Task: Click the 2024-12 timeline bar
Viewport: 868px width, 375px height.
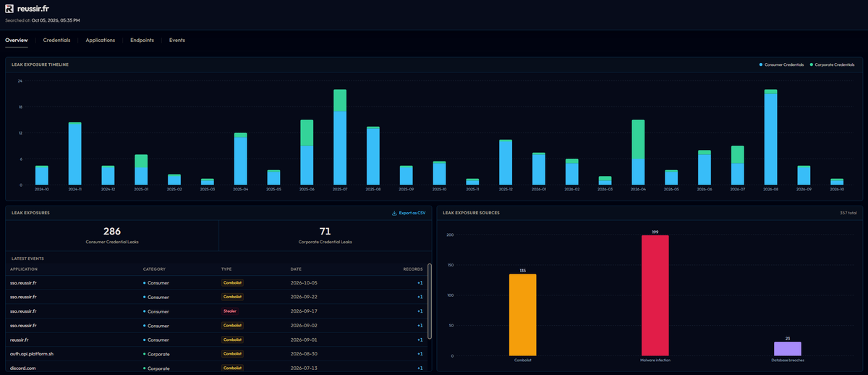Action: (x=108, y=175)
